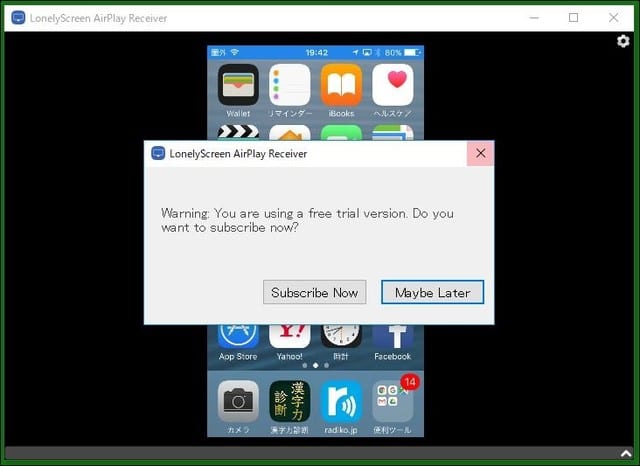
Task: Click LonelyScreen icon in main title bar
Action: point(17,18)
